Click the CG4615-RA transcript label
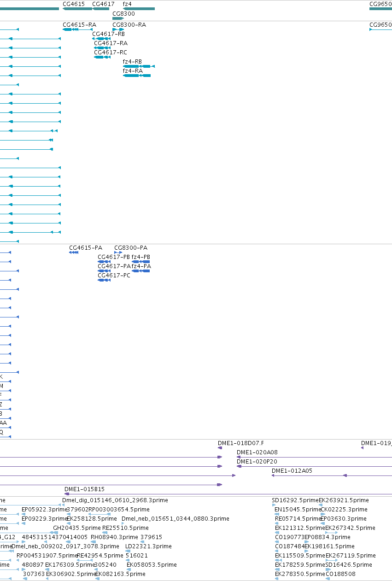 click(x=80, y=25)
